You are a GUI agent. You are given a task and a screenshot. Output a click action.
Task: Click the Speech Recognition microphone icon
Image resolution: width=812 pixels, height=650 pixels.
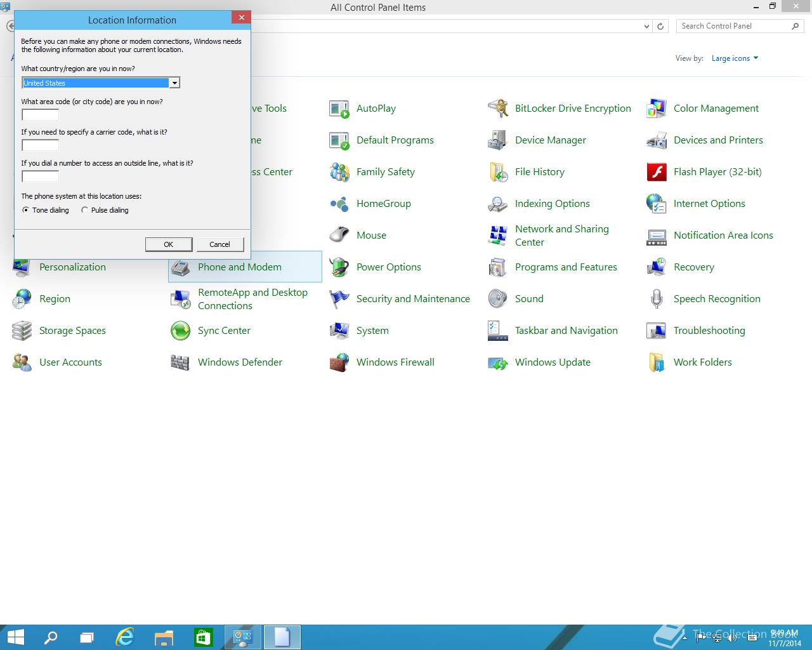point(657,299)
